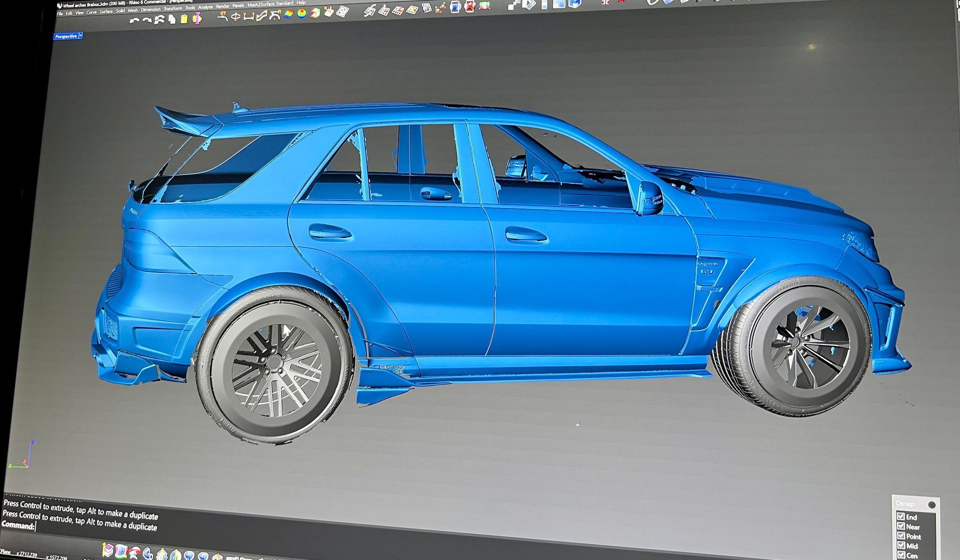Screen dimensions: 960x560
Task: Click the yellow Paste clipboard icon
Action: pos(184,19)
